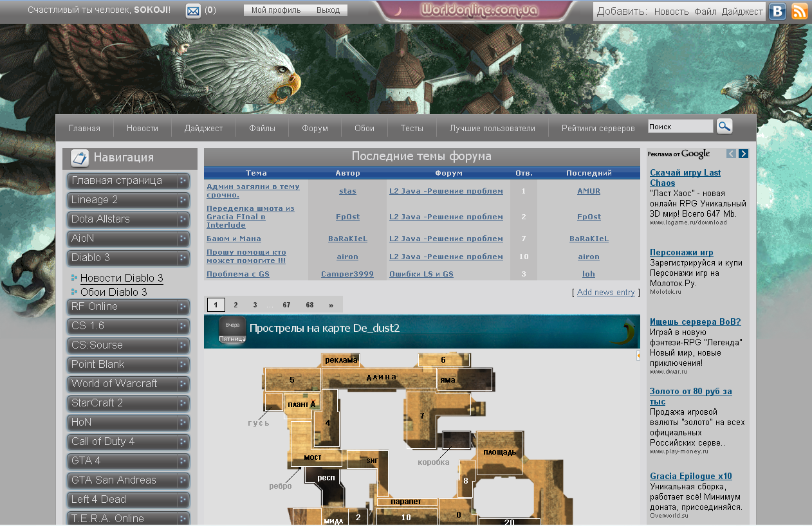Viewport: 812px width, 526px height.
Task: Open the mail envelope inbox icon
Action: (x=193, y=11)
